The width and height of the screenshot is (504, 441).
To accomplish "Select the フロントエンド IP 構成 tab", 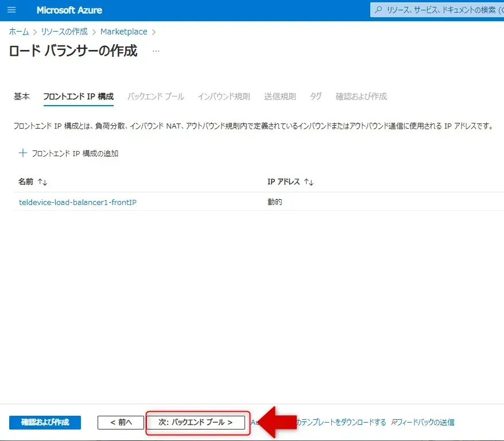I will coord(78,96).
